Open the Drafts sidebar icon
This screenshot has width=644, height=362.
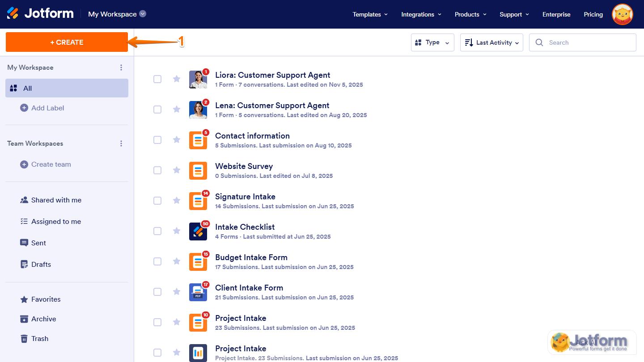(x=24, y=264)
